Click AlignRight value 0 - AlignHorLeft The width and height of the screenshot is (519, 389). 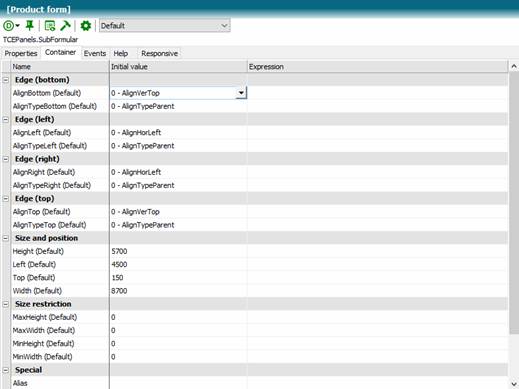click(x=136, y=172)
